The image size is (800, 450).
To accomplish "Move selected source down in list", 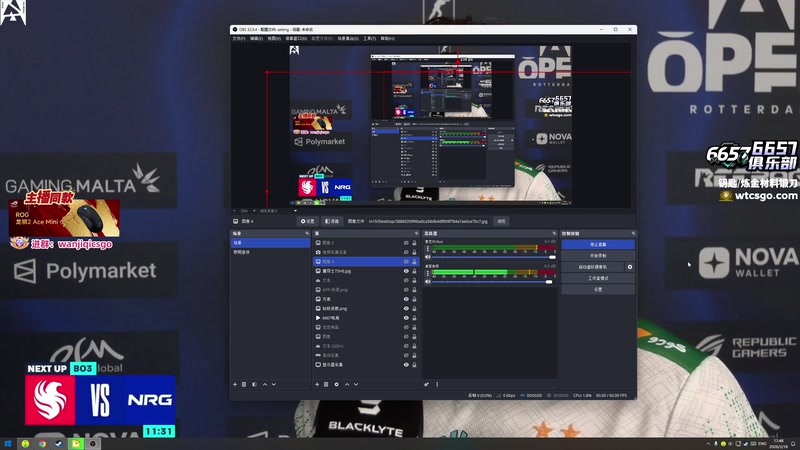I will (x=356, y=384).
